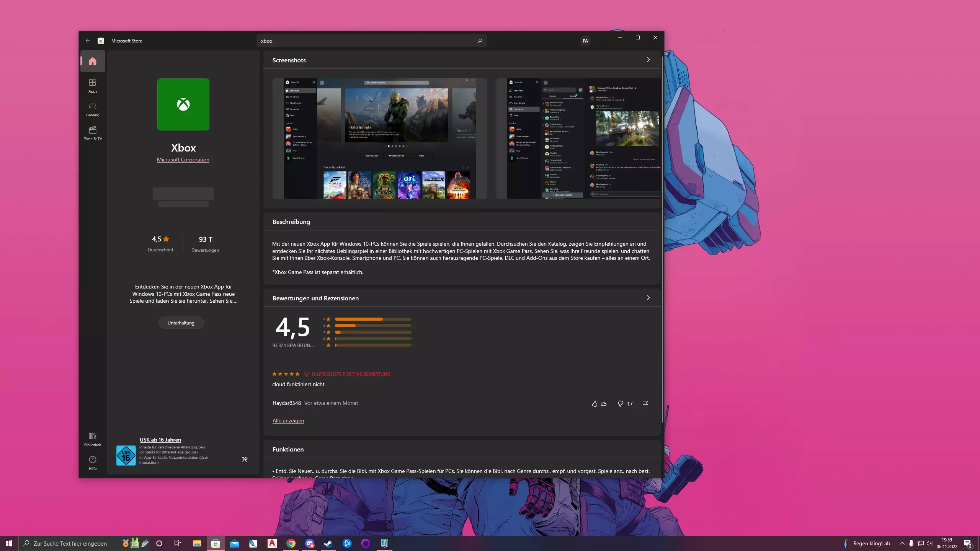The width and height of the screenshot is (980, 551).
Task: Open the USK ab 16 Jahren link
Action: (160, 440)
